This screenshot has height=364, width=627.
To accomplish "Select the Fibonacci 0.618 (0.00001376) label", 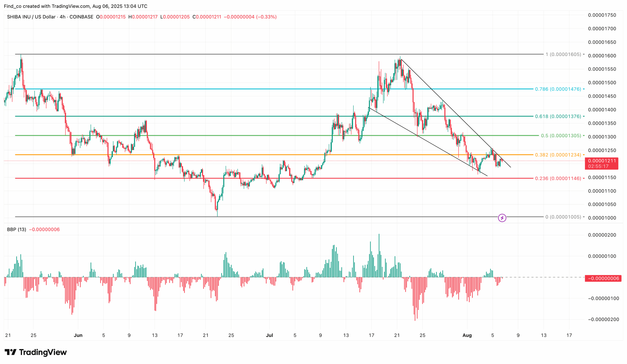I will [558, 116].
